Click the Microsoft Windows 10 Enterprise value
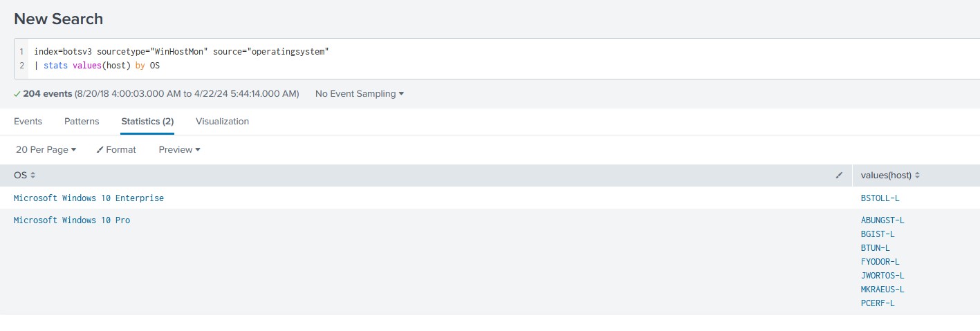The height and width of the screenshot is (331, 980). pyautogui.click(x=89, y=198)
